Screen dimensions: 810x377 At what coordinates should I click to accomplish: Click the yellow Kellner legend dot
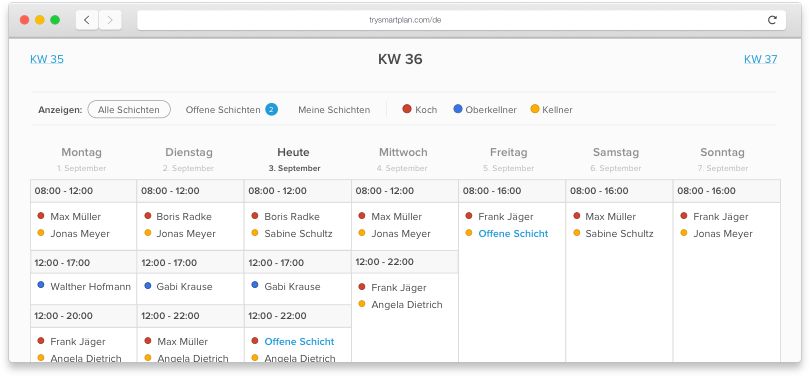535,109
